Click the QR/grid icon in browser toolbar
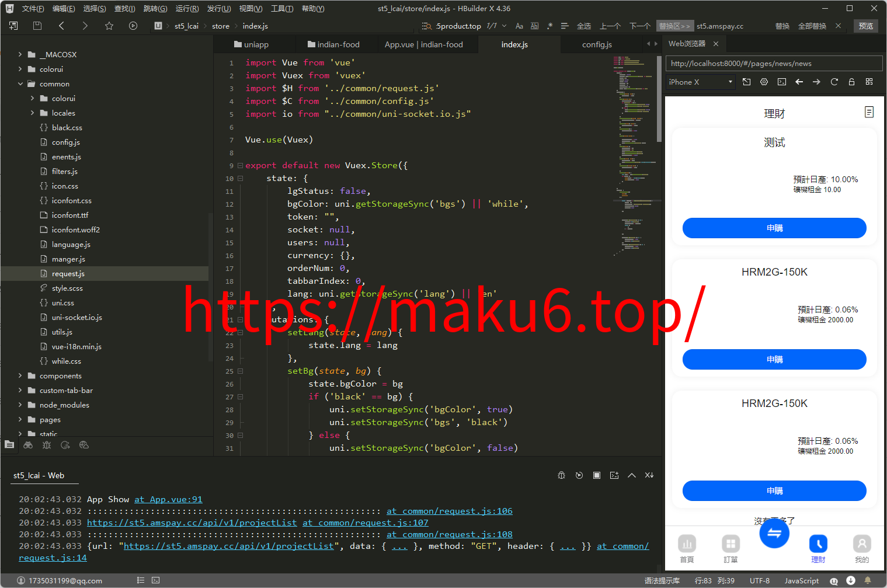This screenshot has height=588, width=887. pos(869,82)
